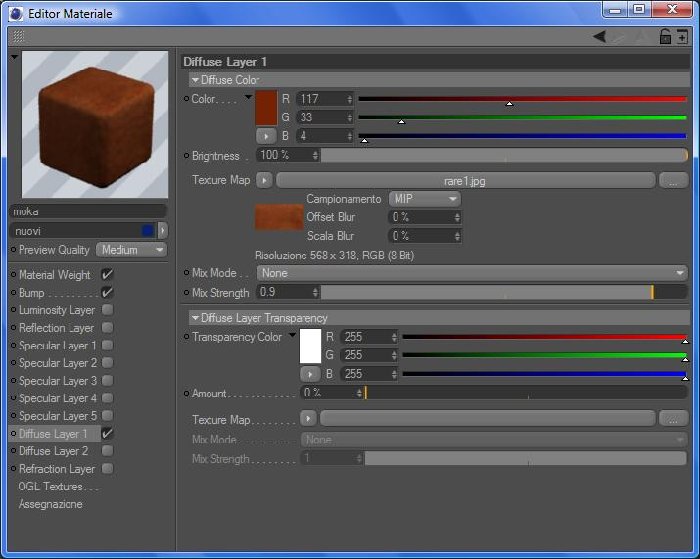
Task: Enable the Diffuse Layer 2 checkbox
Action: coord(108,451)
